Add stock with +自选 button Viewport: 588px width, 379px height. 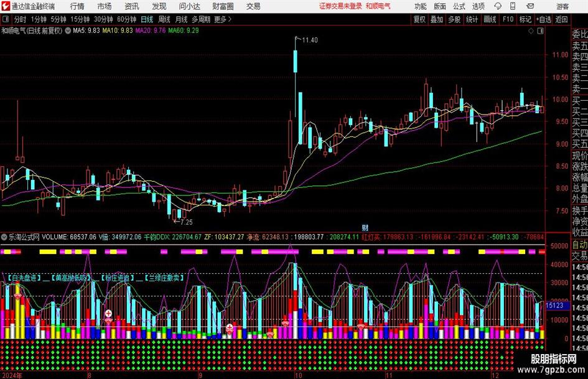543,19
